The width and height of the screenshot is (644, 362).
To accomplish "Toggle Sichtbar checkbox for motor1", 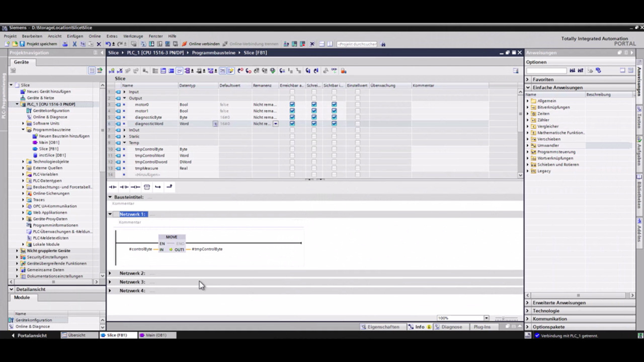I will pos(334,111).
